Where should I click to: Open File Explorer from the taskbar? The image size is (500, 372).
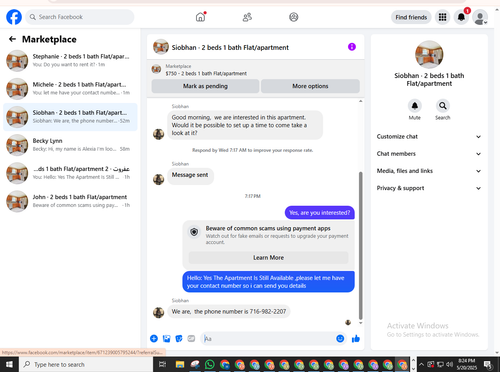(x=180, y=364)
